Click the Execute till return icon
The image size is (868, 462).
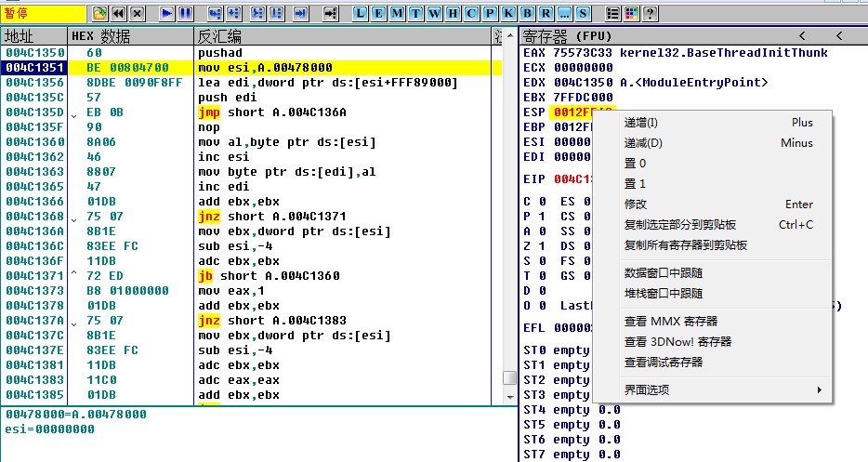[x=300, y=13]
